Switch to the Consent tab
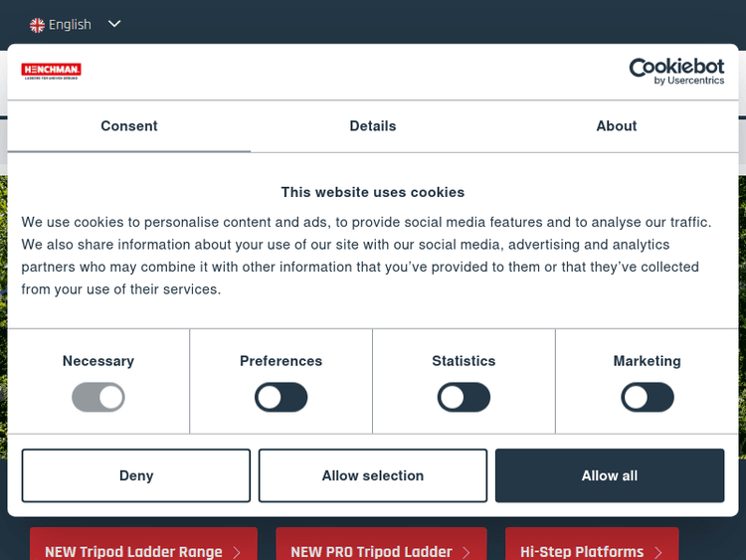This screenshot has height=560, width=746. (129, 126)
